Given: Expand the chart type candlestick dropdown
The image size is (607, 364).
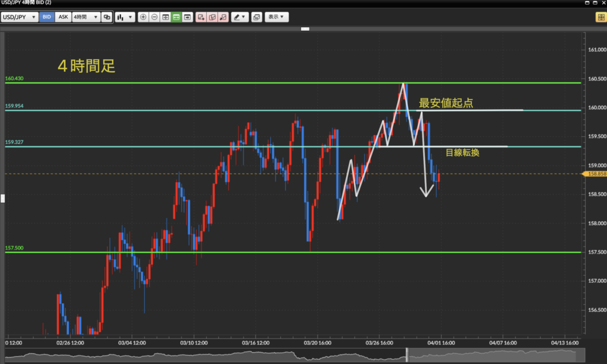Looking at the screenshot, I should click(x=124, y=17).
